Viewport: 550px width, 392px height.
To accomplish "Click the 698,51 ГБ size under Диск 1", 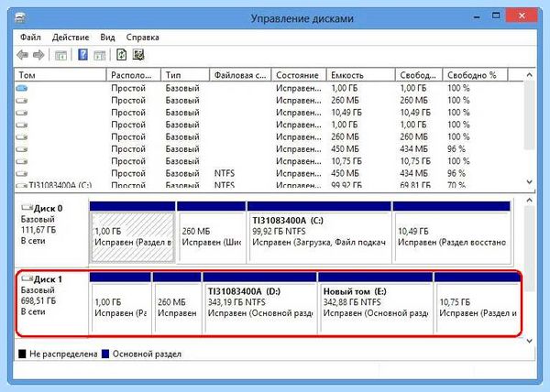I will pyautogui.click(x=38, y=301).
